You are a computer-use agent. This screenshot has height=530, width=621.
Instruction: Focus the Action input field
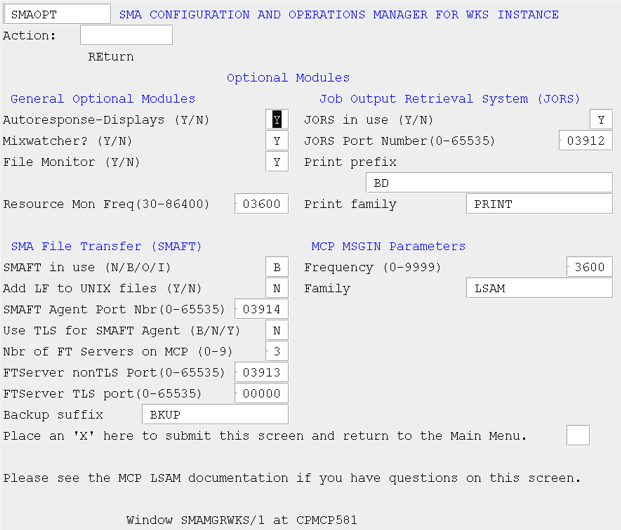pos(126,35)
